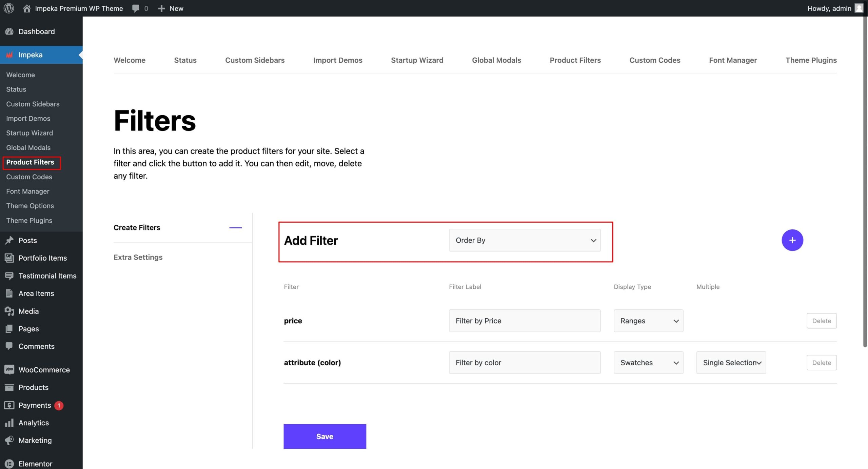The width and height of the screenshot is (868, 469).
Task: Open the Analytics bar chart icon
Action: tap(9, 423)
